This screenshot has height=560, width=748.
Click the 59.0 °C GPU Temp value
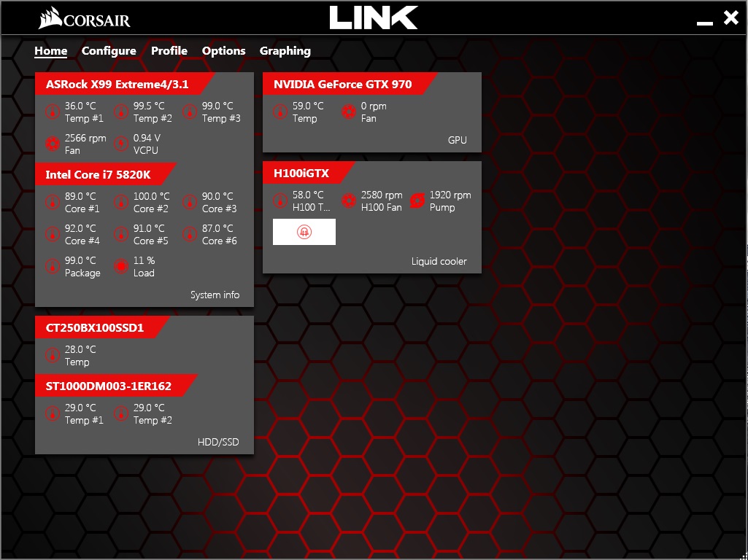pyautogui.click(x=308, y=106)
